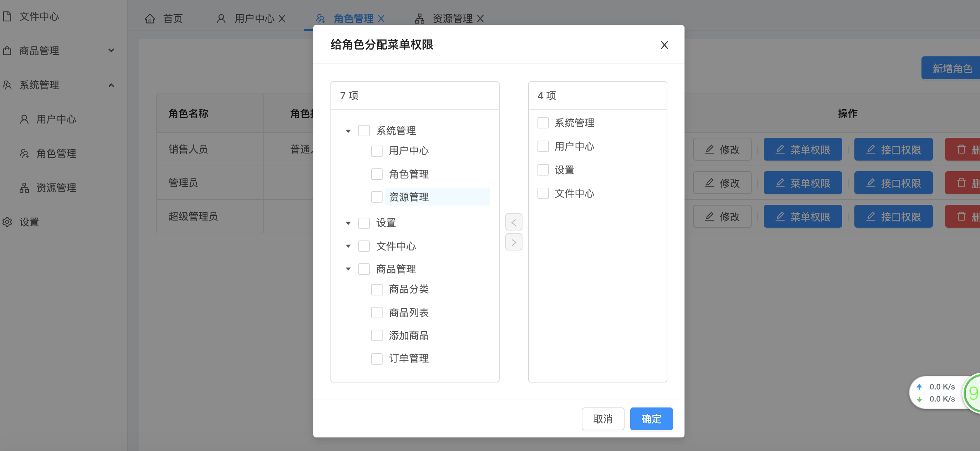
Task: Click the 资源管理 sidebar hierarchy icon
Action: click(24, 187)
